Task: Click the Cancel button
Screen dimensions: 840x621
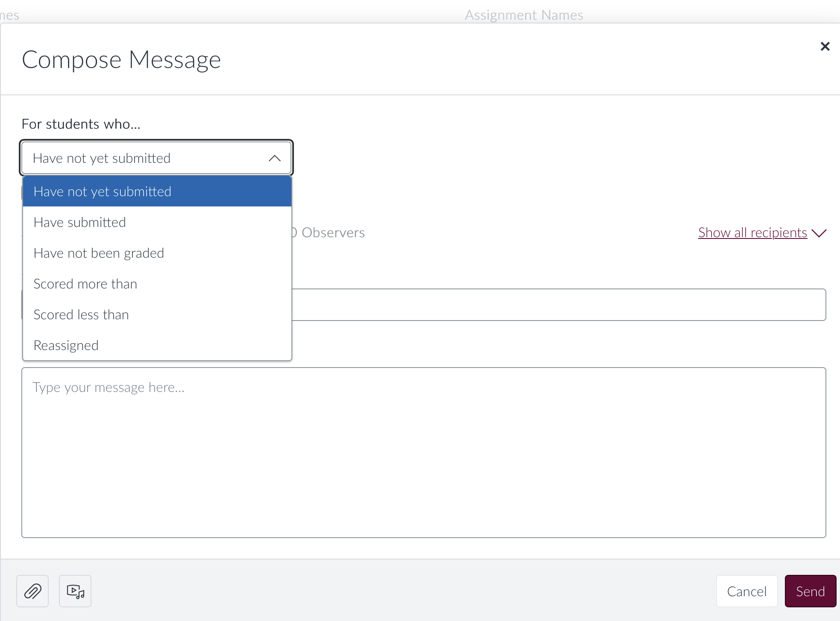Action: (746, 591)
